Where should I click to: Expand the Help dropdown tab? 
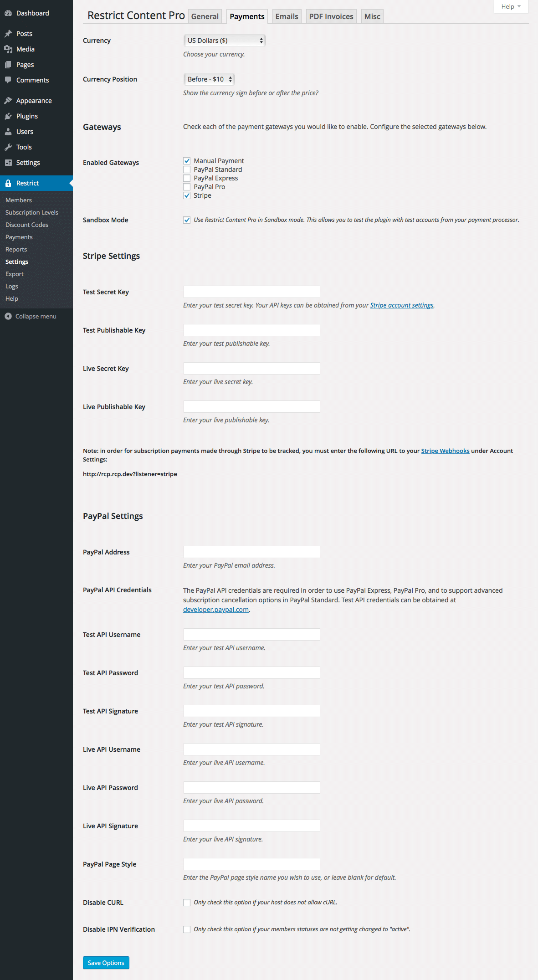pos(511,6)
